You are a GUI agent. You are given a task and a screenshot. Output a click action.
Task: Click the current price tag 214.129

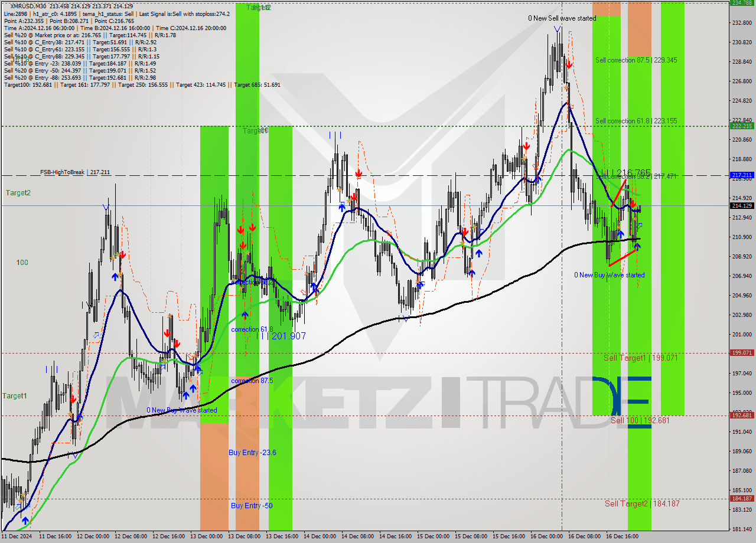pos(742,205)
